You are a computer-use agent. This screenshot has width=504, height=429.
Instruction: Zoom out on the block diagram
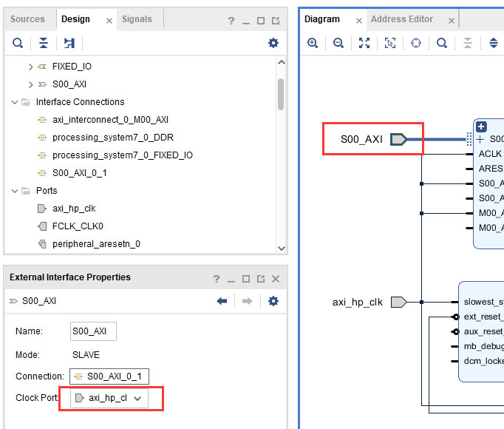338,43
